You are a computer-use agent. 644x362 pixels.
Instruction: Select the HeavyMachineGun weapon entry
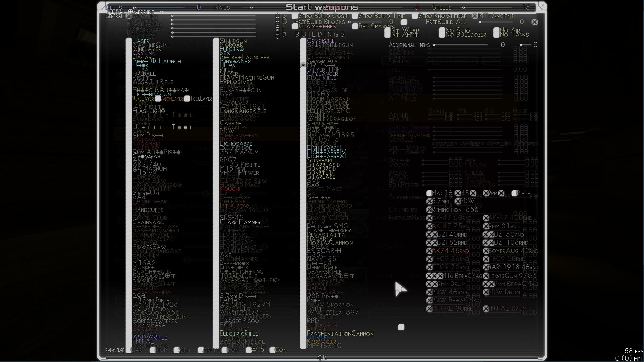[247, 78]
